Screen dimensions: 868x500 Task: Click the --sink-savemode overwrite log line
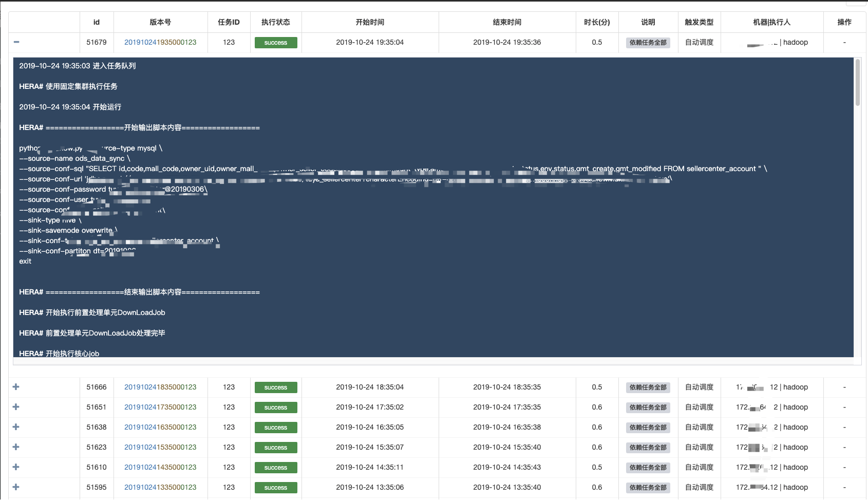click(68, 230)
